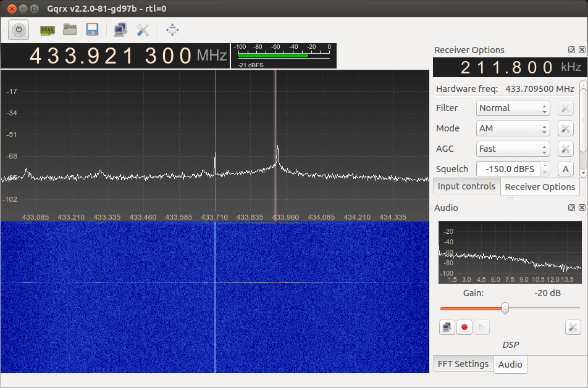This screenshot has height=388, width=588.
Task: Click the audio spectrum plot in Audio panel
Action: pos(510,252)
